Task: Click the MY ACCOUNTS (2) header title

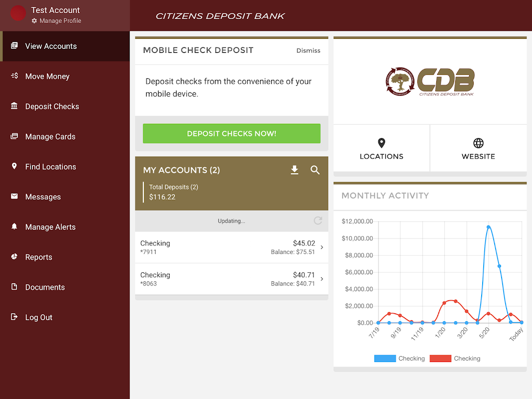Action: (x=181, y=170)
